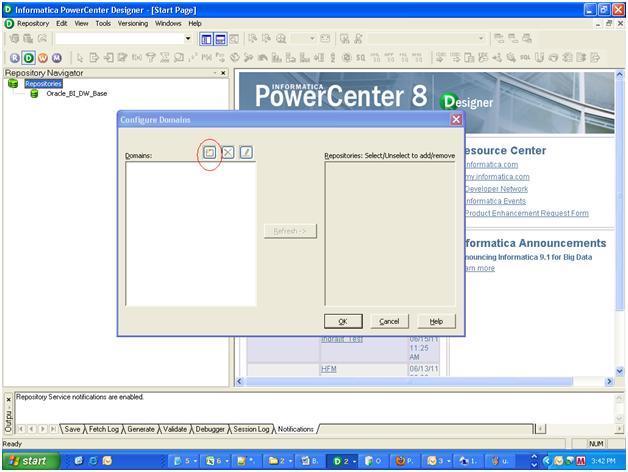The width and height of the screenshot is (628, 472).
Task: Toggle the Navigator window view icon
Action: click(206, 39)
